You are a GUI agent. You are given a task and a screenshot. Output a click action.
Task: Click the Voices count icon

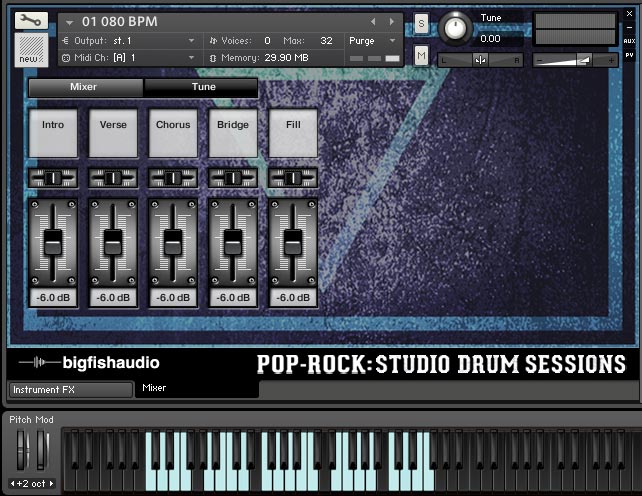[213, 41]
